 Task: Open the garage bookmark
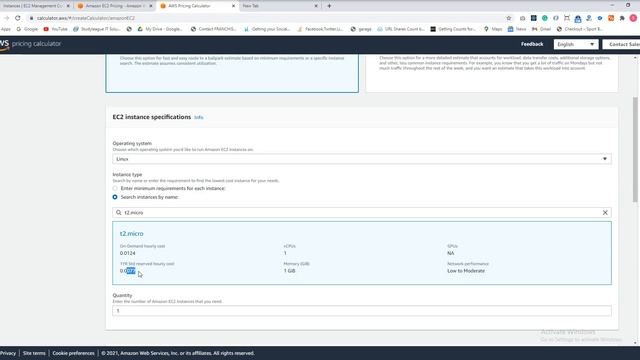pyautogui.click(x=361, y=29)
